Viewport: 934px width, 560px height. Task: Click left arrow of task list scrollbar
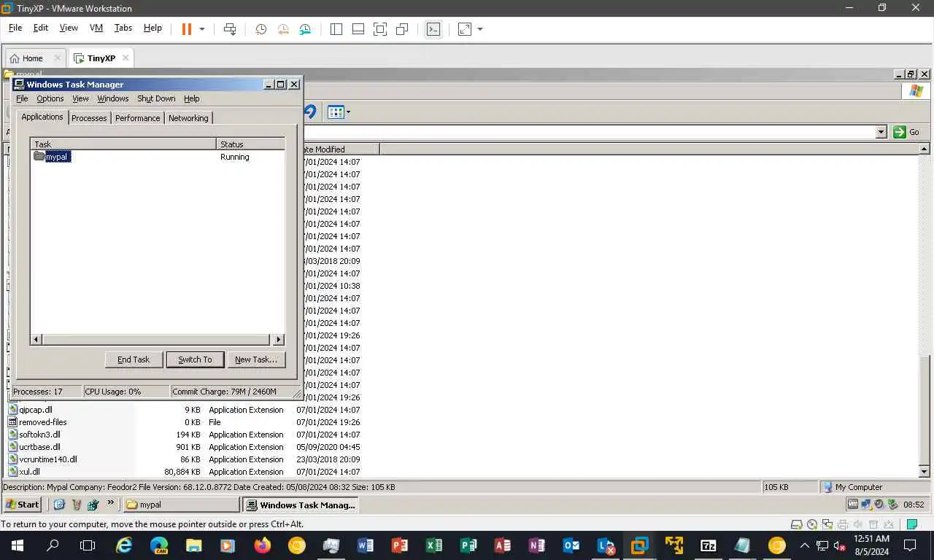click(36, 339)
